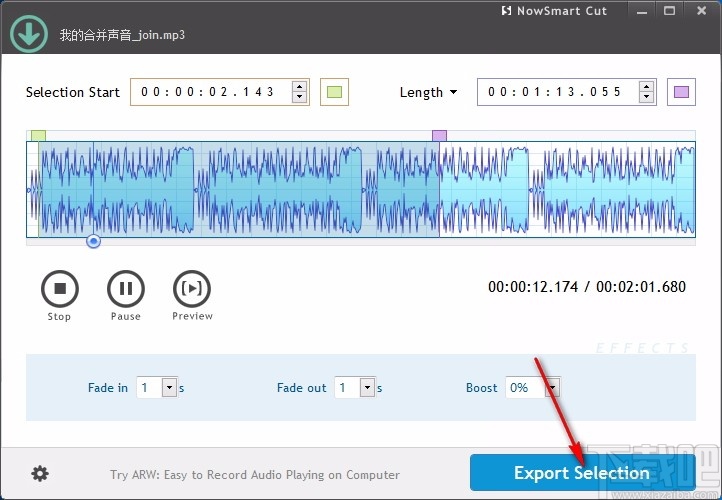722x500 pixels.
Task: Open the Fade in duration dropdown
Action: [x=169, y=388]
